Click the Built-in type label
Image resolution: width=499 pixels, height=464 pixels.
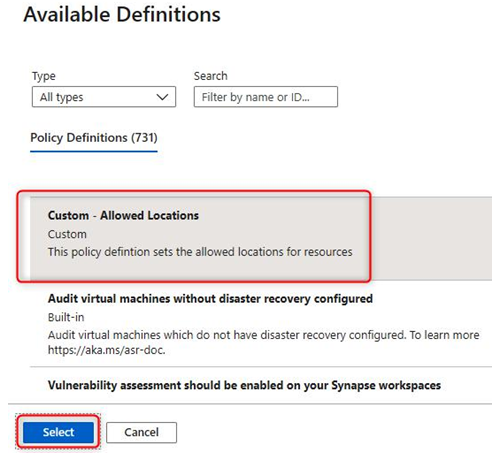click(x=66, y=317)
